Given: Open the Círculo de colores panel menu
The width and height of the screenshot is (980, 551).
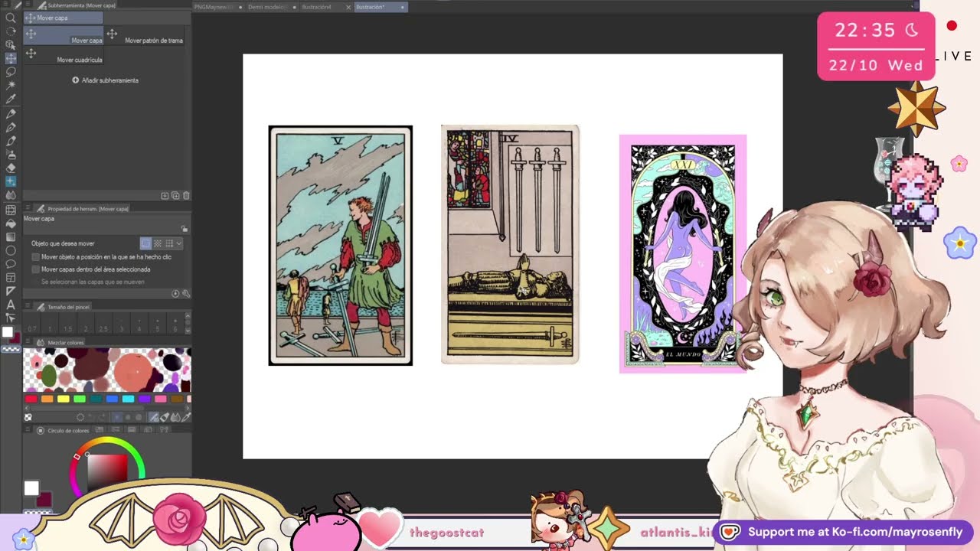Looking at the screenshot, I should pos(28,430).
